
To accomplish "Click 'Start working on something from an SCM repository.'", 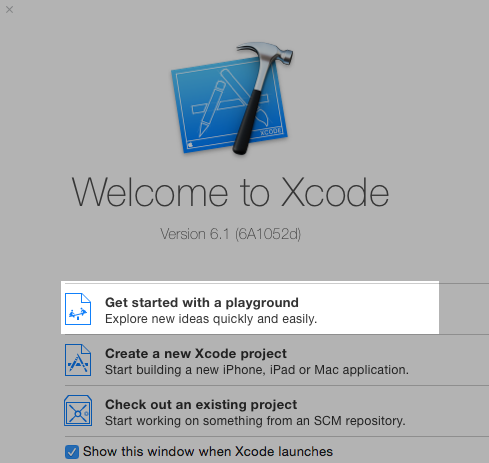I will (255, 421).
